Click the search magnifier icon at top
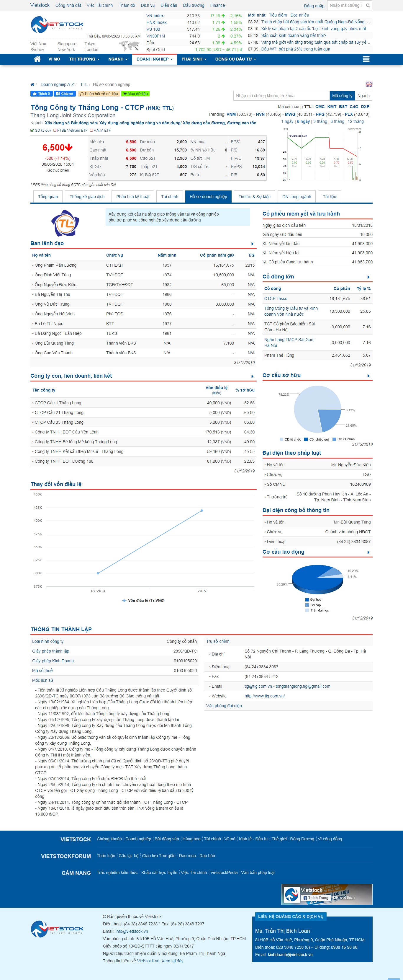 tap(368, 5)
